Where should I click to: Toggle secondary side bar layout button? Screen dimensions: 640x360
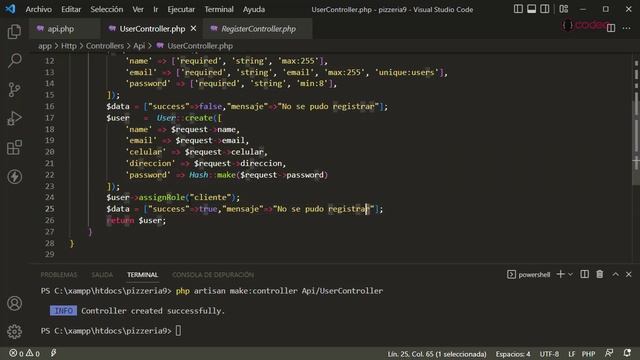point(544,9)
